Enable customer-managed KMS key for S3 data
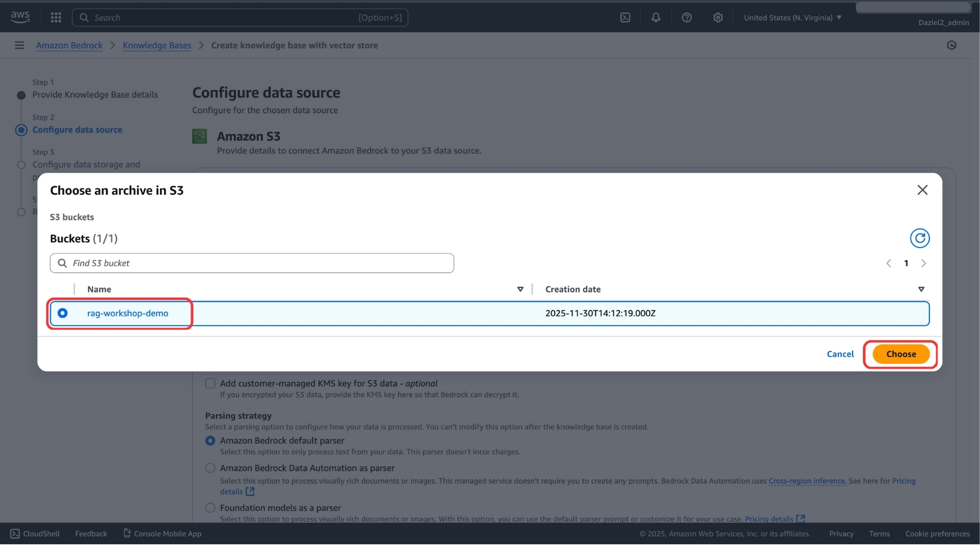This screenshot has width=980, height=546. click(210, 383)
